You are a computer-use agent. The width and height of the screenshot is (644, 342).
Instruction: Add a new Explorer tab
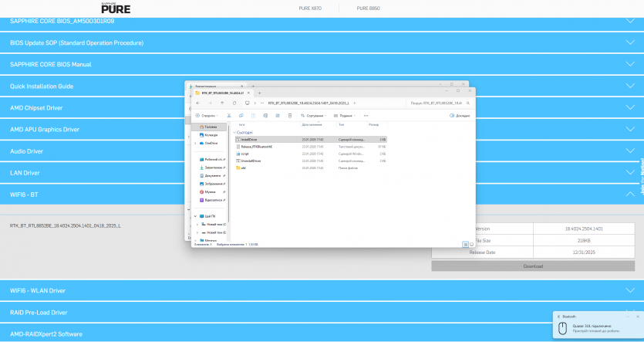click(259, 93)
